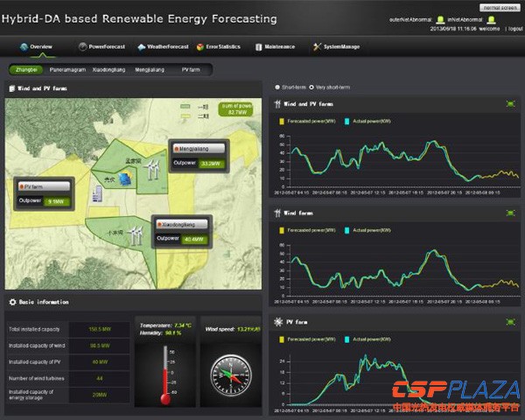Open the PowerForecast menu
The height and width of the screenshot is (420, 525).
tap(101, 46)
